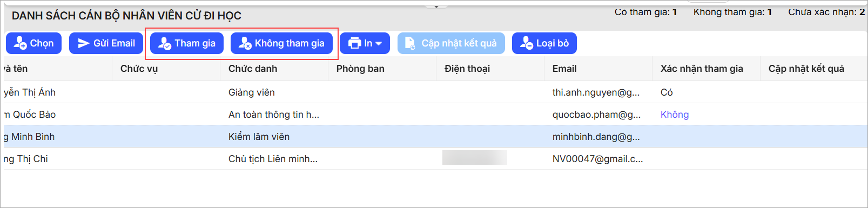Image resolution: width=868 pixels, height=208 pixels.
Task: Click the printer icon on In button
Action: coord(354,43)
